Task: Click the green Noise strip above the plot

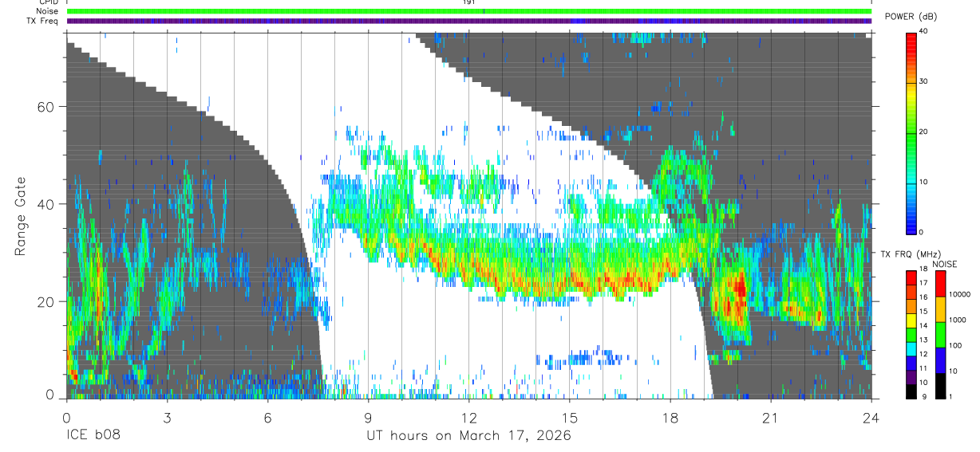Action: tap(469, 11)
